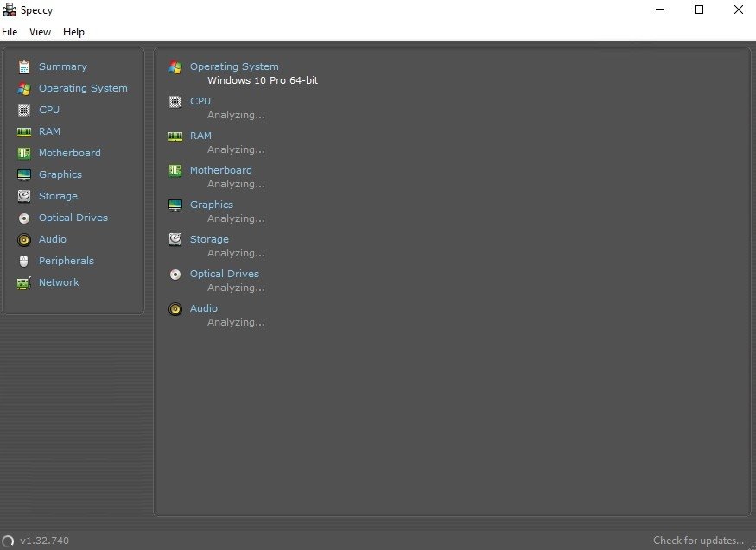View the Graphics sidebar section

[60, 174]
